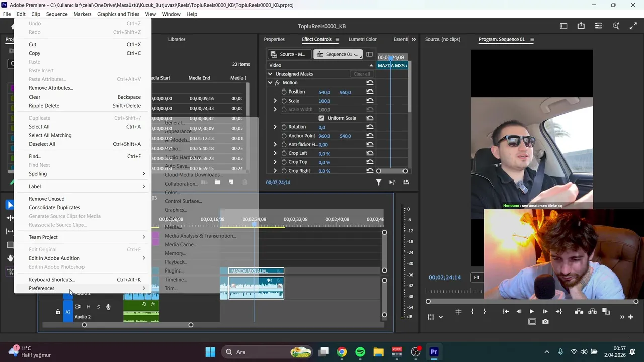Click the export icon in Effect Controls footer
Viewport: 644px width, 362px height.
[406, 182]
